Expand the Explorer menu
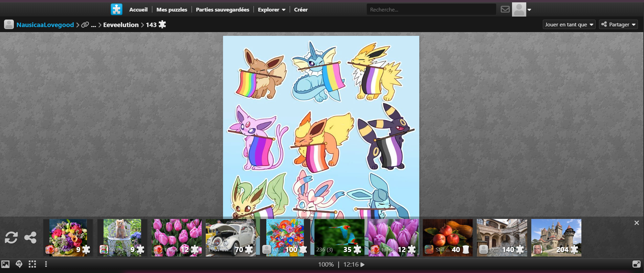 [x=271, y=9]
